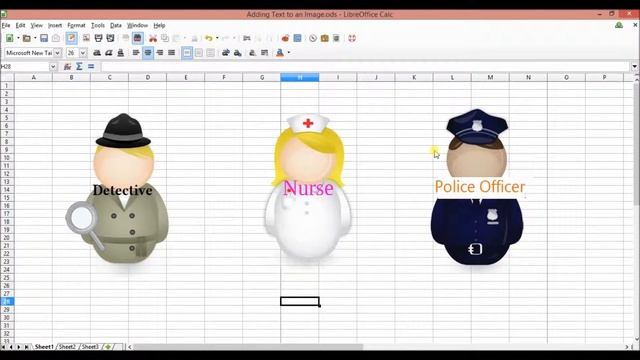Image resolution: width=640 pixels, height=360 pixels.
Task: Click the Hyperlink icon
Action: point(247,38)
